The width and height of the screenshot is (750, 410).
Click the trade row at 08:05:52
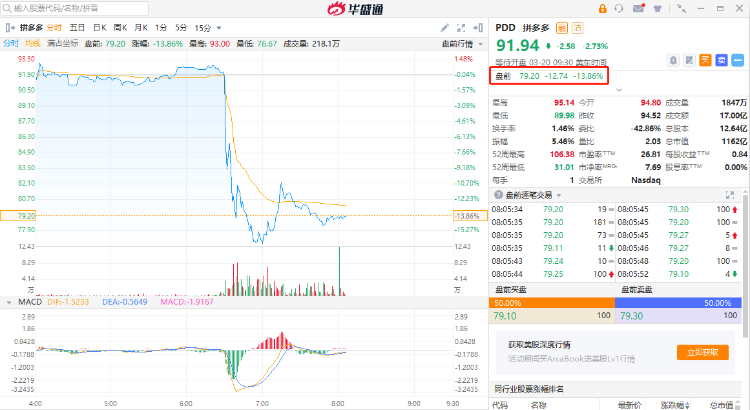coord(677,274)
